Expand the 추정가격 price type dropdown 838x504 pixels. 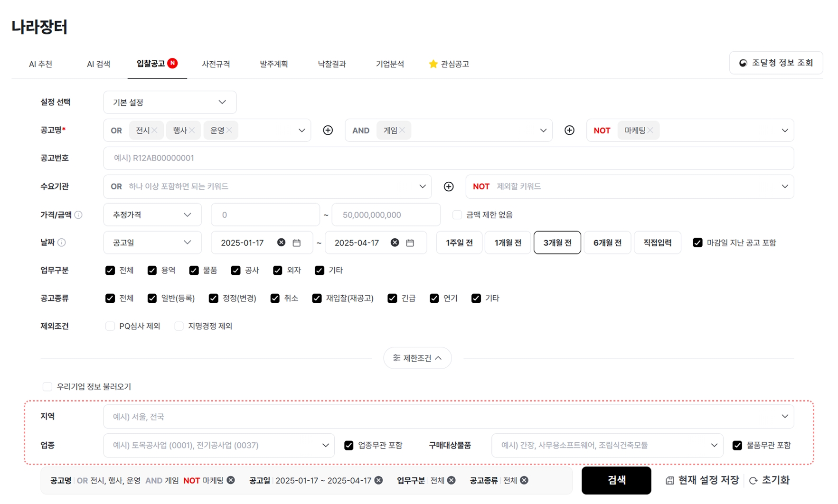152,215
